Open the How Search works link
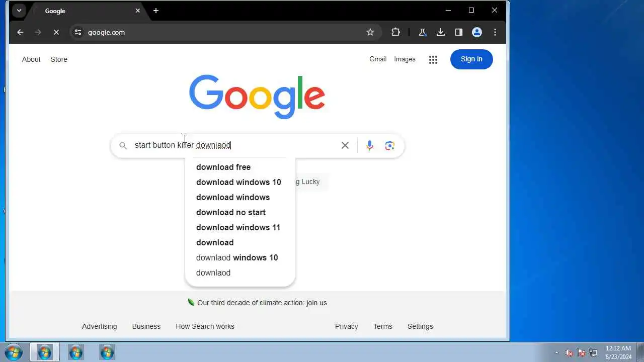 click(205, 326)
